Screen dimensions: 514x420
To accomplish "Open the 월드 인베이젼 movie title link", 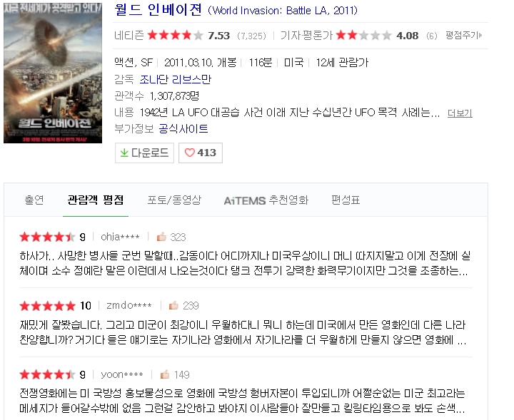I will tap(158, 10).
